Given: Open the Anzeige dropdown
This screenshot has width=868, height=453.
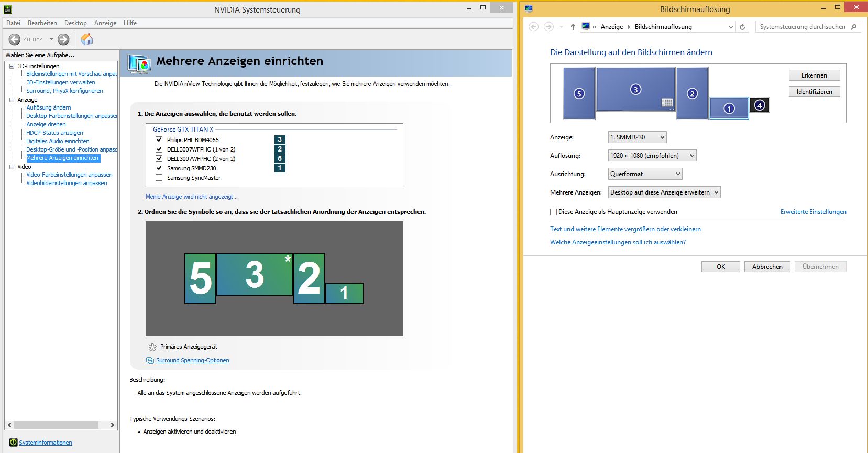Looking at the screenshot, I should [x=637, y=137].
